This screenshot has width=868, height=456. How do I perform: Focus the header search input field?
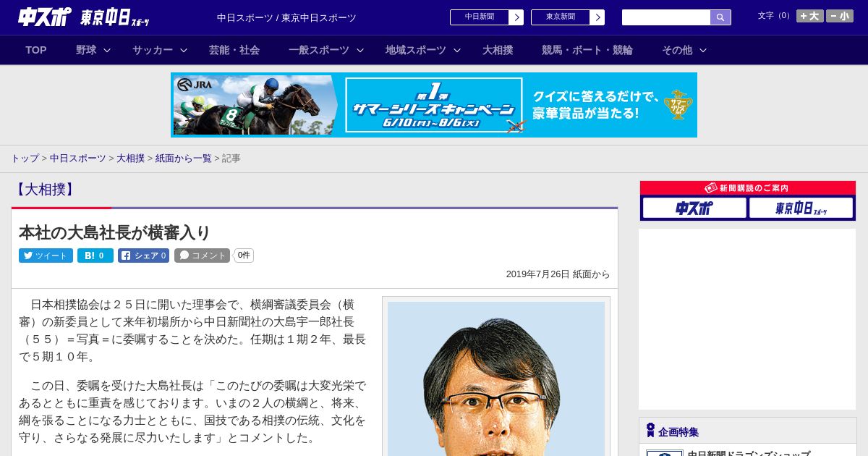click(x=666, y=17)
